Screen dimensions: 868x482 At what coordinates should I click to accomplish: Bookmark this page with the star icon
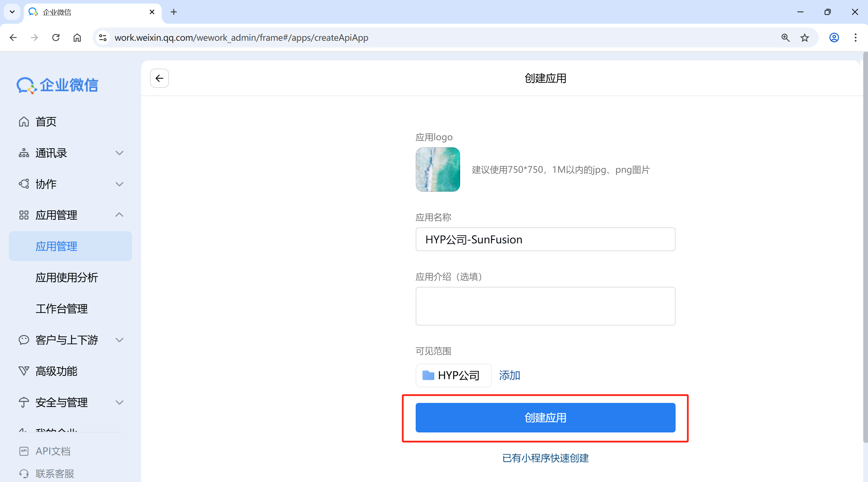tap(805, 38)
